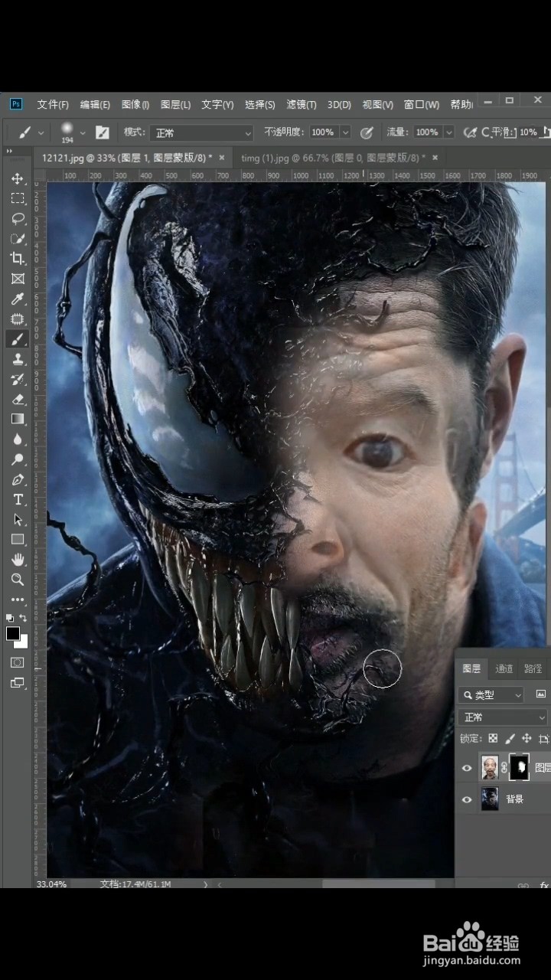
Task: Open the 模式 blend mode dropdown
Action: [201, 132]
